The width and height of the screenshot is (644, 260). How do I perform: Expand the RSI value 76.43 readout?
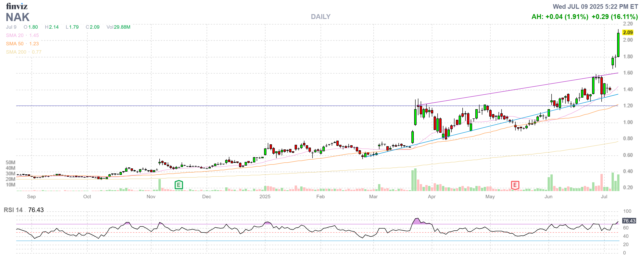coord(36,210)
